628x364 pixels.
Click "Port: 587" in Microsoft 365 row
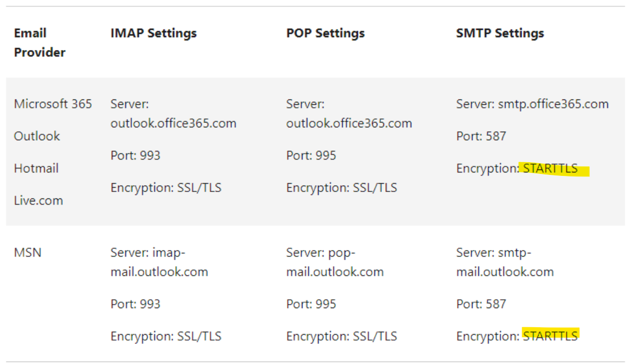[480, 136]
